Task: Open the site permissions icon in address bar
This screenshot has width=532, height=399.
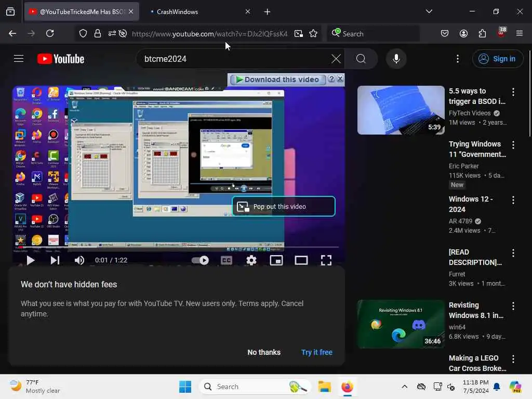Action: point(112,33)
